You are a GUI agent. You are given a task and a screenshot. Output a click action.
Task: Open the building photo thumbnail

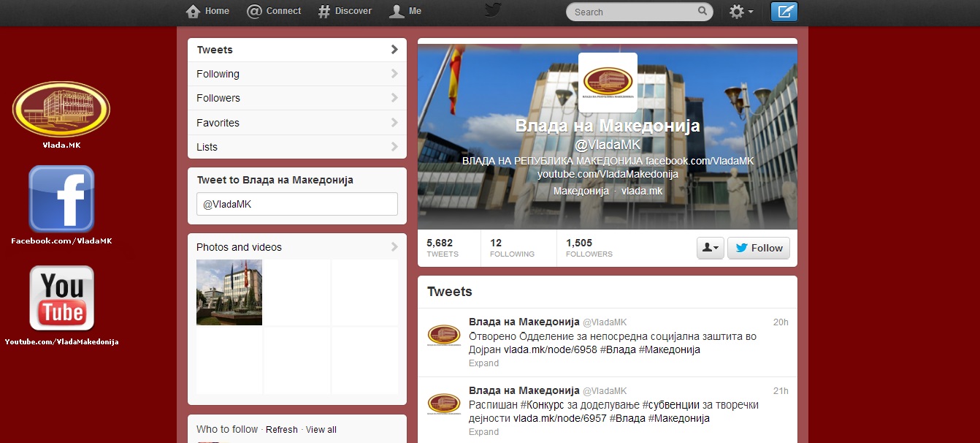[x=229, y=292]
